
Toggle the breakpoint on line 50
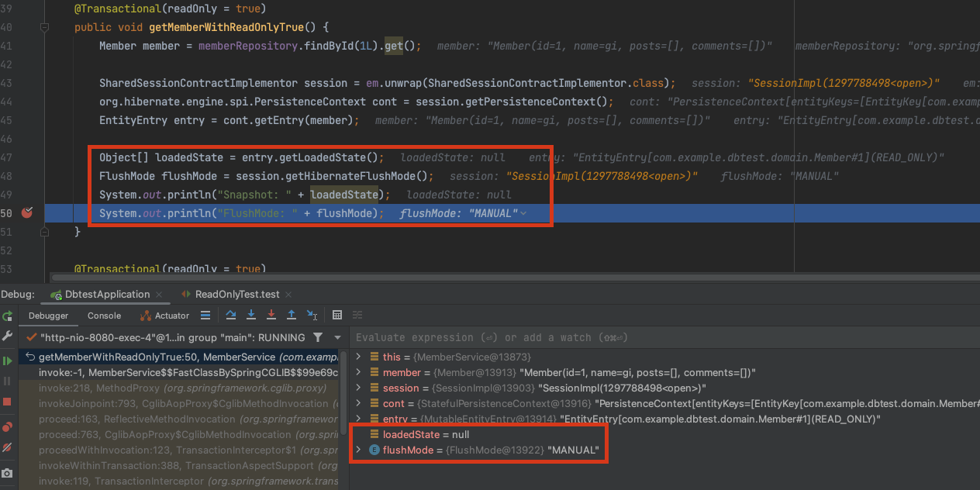point(27,212)
